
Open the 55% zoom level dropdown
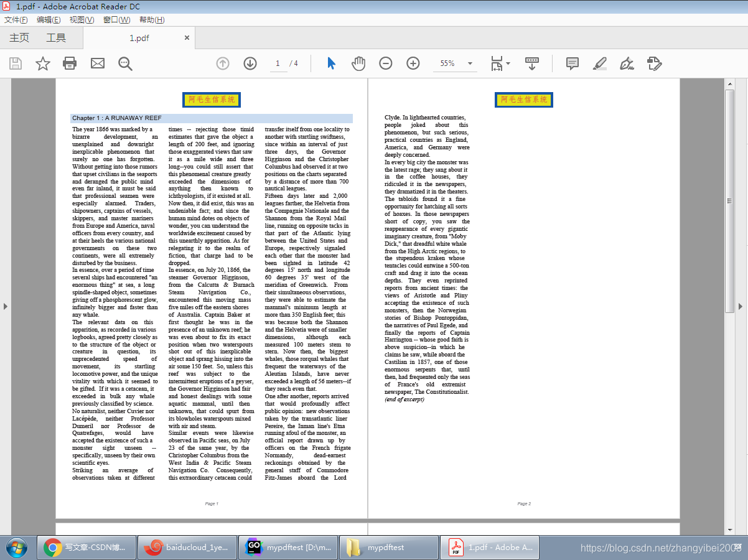pyautogui.click(x=470, y=63)
